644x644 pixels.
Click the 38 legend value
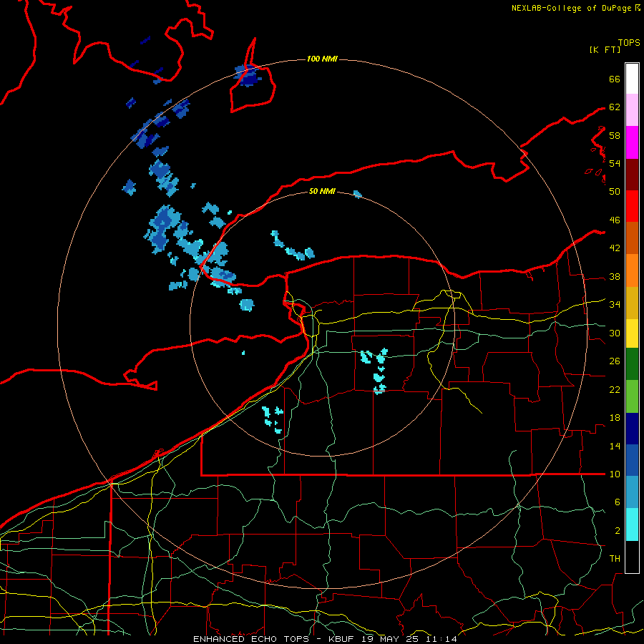click(615, 276)
